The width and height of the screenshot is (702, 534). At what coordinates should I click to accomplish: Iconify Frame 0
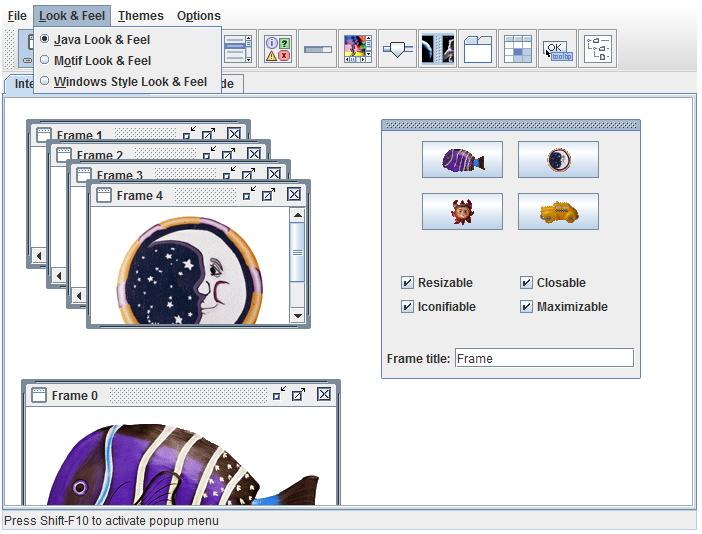[279, 394]
